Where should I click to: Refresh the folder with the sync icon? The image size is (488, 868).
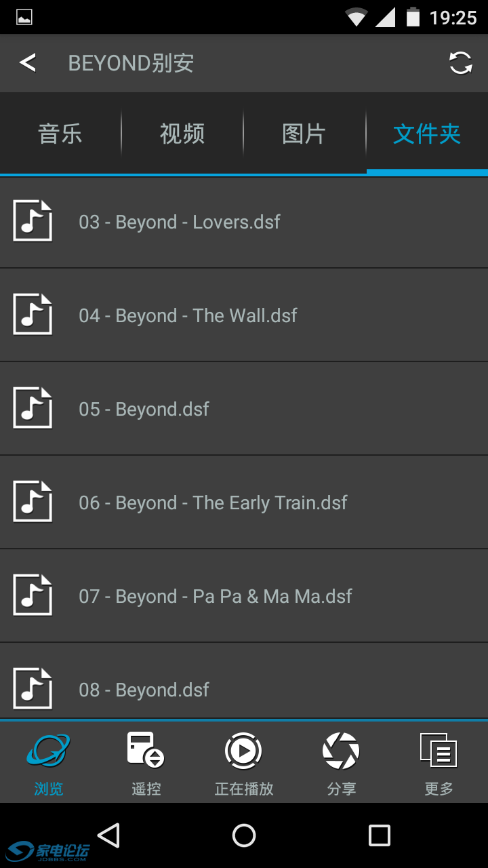click(x=461, y=63)
